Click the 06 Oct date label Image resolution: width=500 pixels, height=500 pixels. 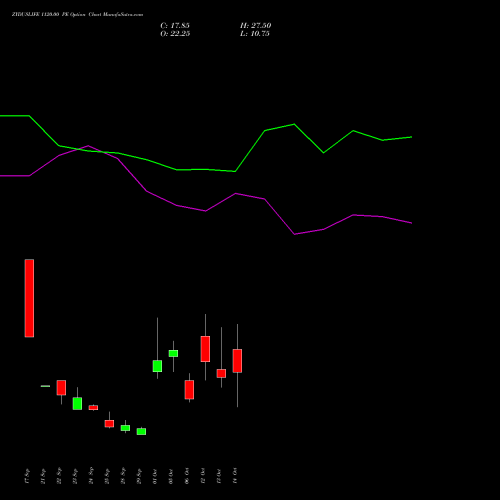187,476
